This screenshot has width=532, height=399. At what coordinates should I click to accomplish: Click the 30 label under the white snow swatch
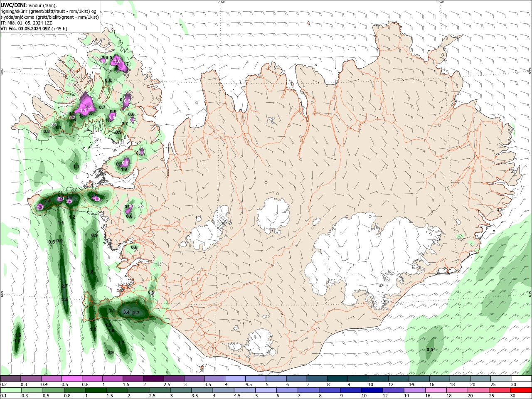point(514,384)
